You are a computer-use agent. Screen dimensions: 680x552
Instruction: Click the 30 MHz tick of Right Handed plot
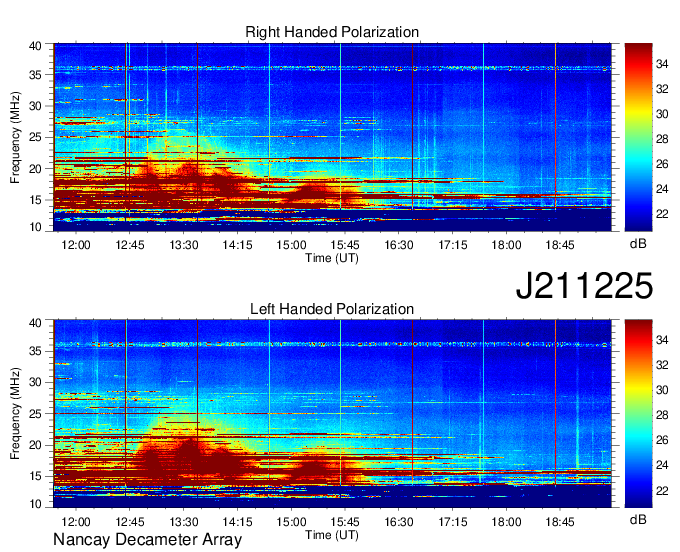tap(35, 106)
